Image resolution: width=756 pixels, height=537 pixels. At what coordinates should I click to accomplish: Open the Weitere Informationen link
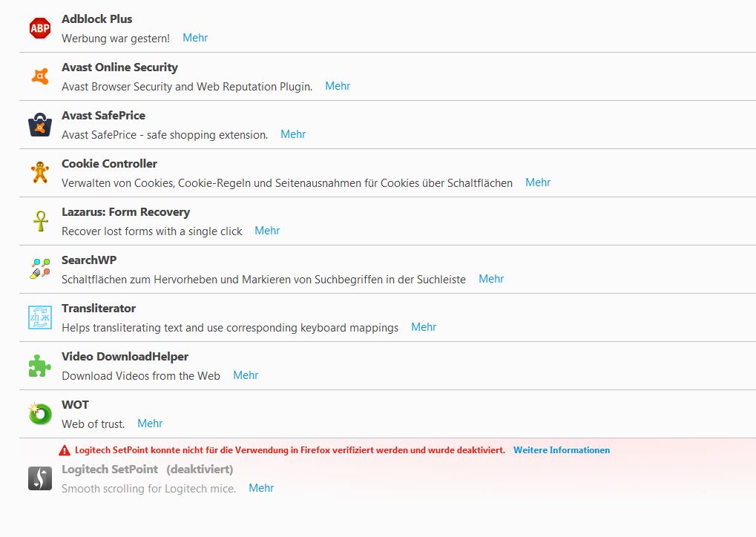tap(562, 450)
